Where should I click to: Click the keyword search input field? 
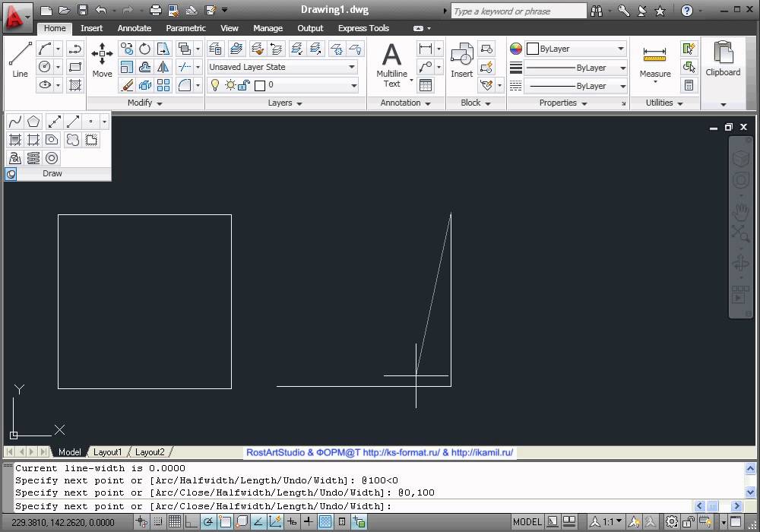click(x=518, y=11)
